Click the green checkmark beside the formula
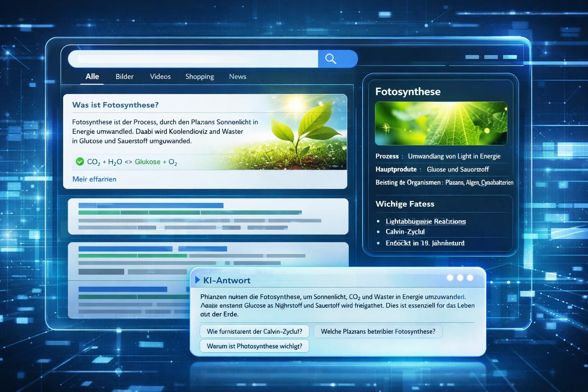588x392 pixels. (x=80, y=162)
